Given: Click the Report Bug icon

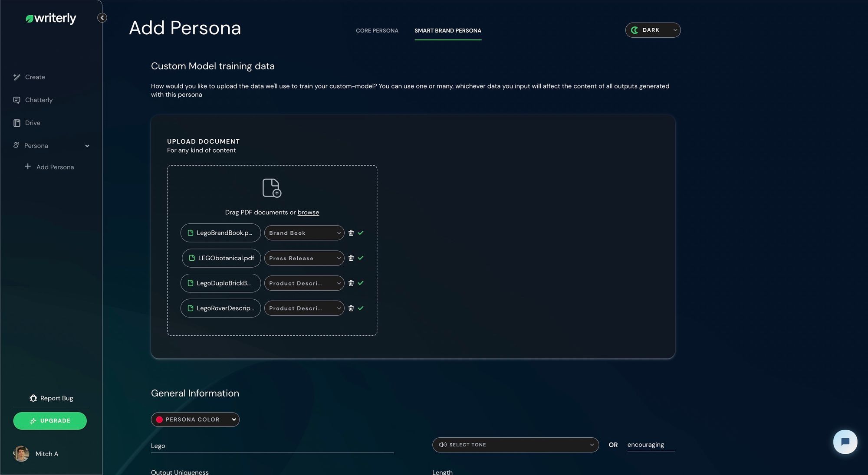Looking at the screenshot, I should tap(33, 398).
